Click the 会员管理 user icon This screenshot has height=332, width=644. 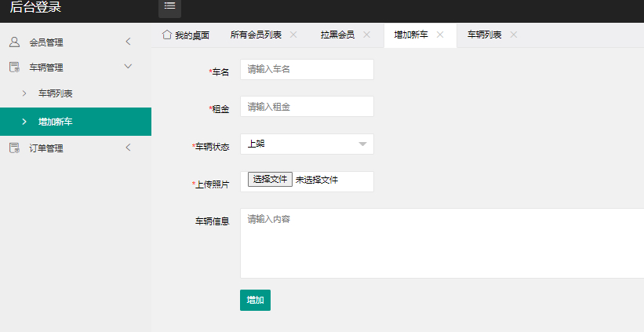point(14,42)
